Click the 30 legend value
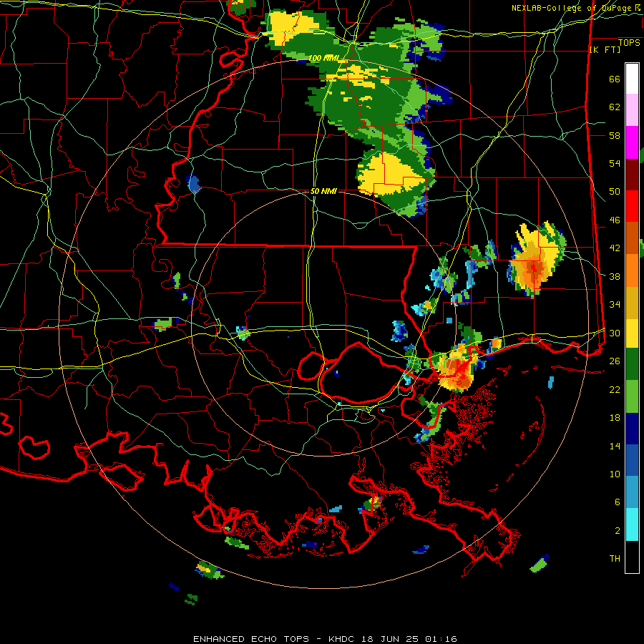Viewport: 644px width, 644px height. click(615, 333)
